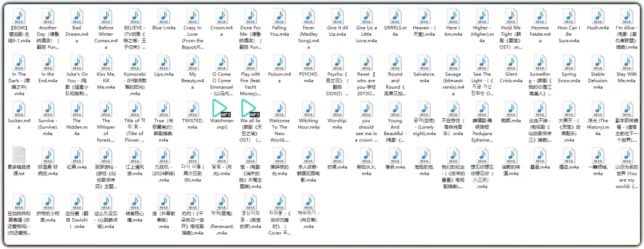Select the Hush.m4a file icon
The image size is (644, 249).
598,16
